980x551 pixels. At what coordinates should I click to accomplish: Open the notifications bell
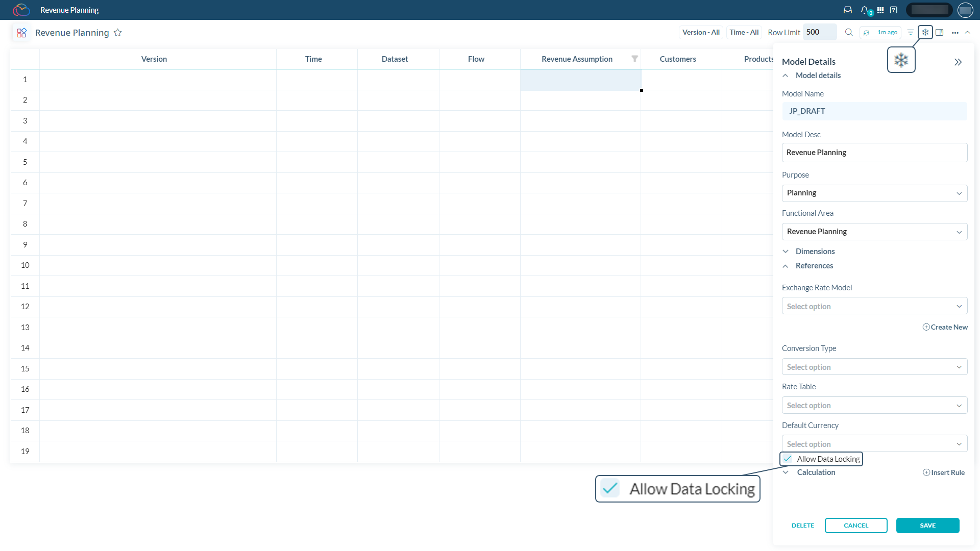pyautogui.click(x=864, y=10)
